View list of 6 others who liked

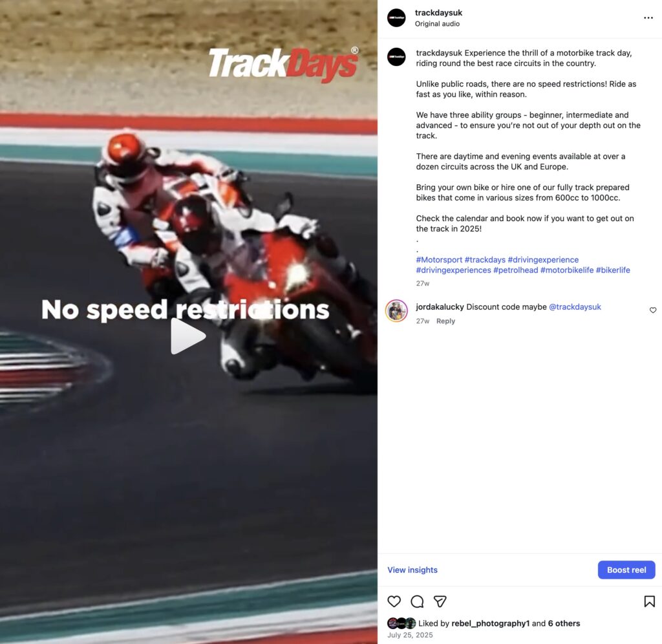(x=564, y=623)
